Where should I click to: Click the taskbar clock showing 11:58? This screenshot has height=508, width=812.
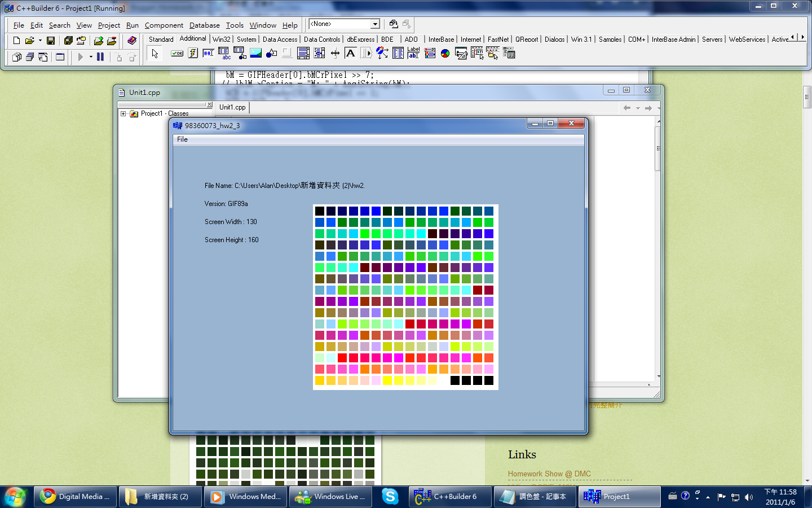(780, 497)
